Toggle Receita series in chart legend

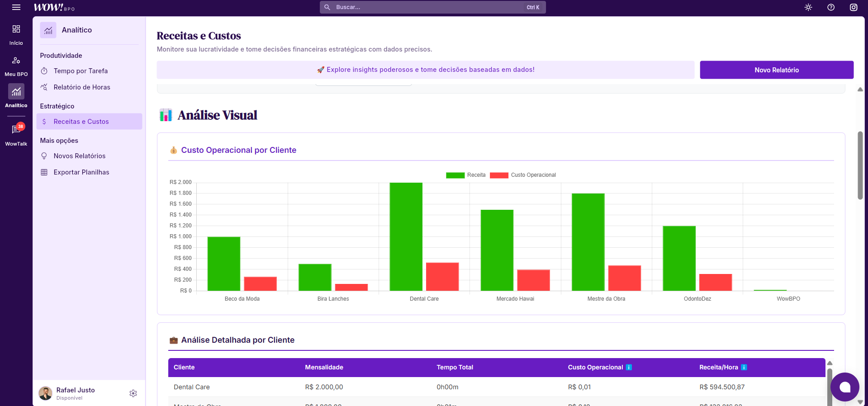[465, 175]
